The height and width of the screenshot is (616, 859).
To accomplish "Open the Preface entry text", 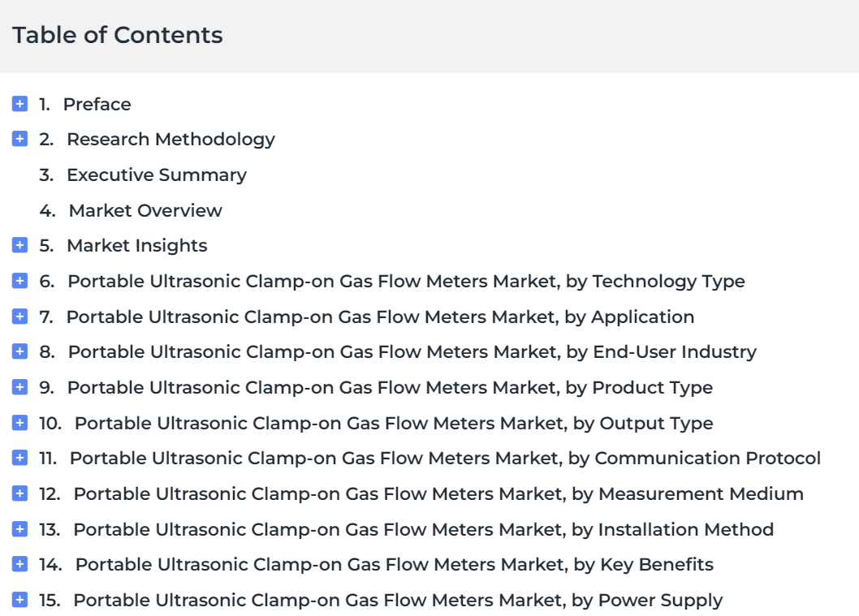I will 97,104.
